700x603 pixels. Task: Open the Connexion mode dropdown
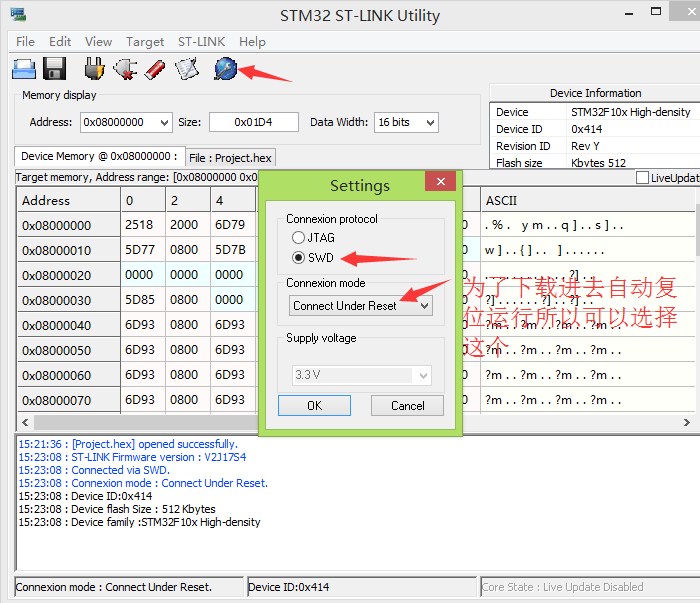coord(424,306)
